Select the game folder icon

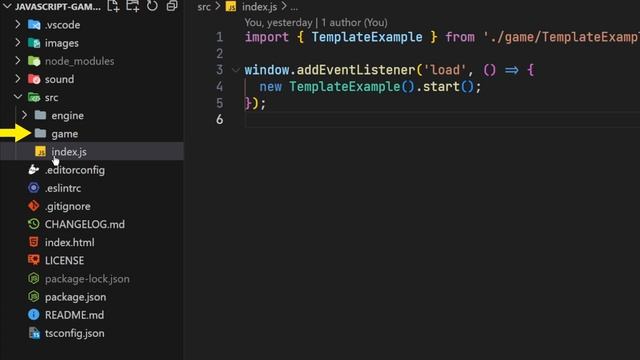pyautogui.click(x=40, y=133)
